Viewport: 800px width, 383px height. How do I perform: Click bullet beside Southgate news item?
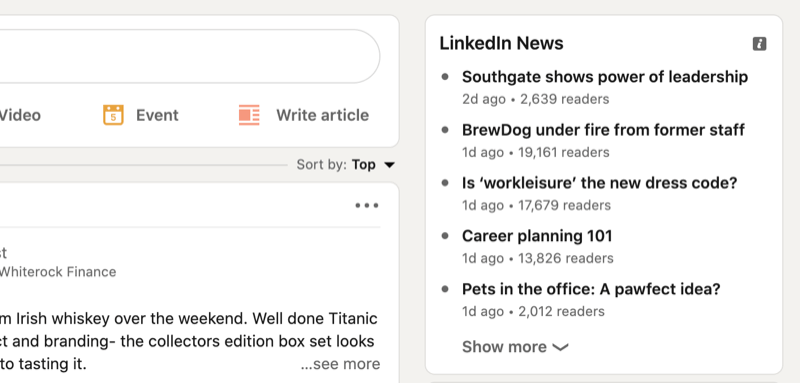pyautogui.click(x=445, y=77)
